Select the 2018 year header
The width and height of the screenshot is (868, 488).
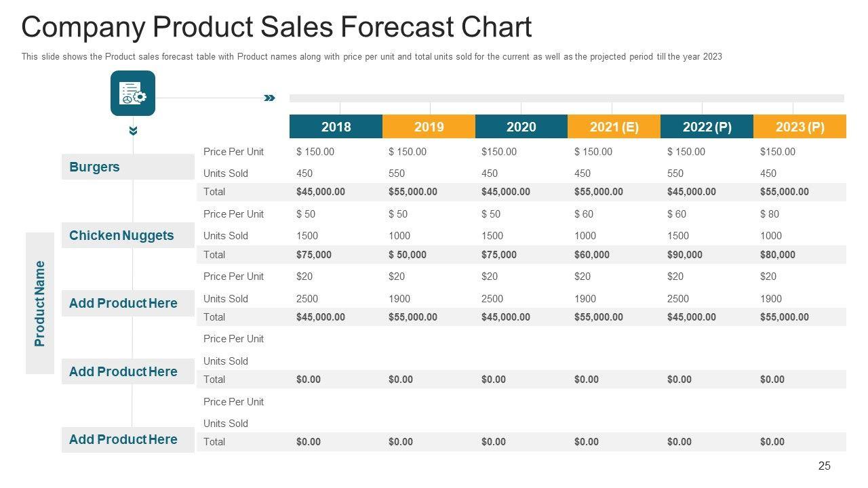336,127
